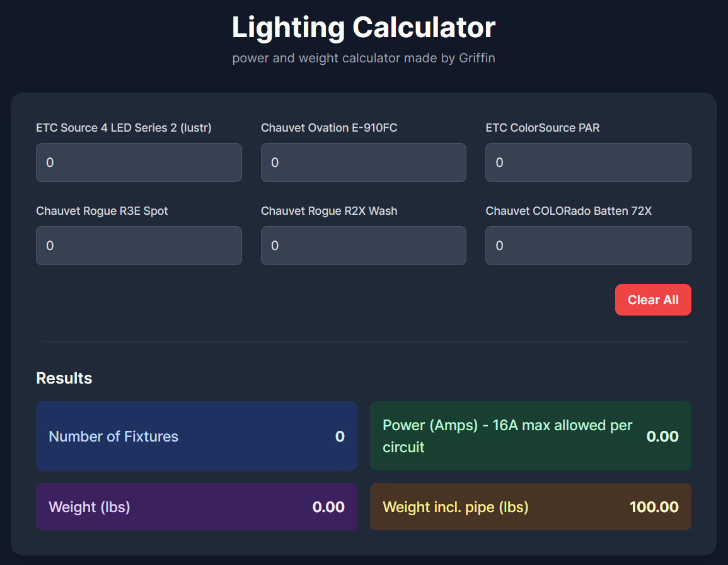This screenshot has height=565, width=728.
Task: Click the Power (Amps) result card
Action: pos(530,436)
